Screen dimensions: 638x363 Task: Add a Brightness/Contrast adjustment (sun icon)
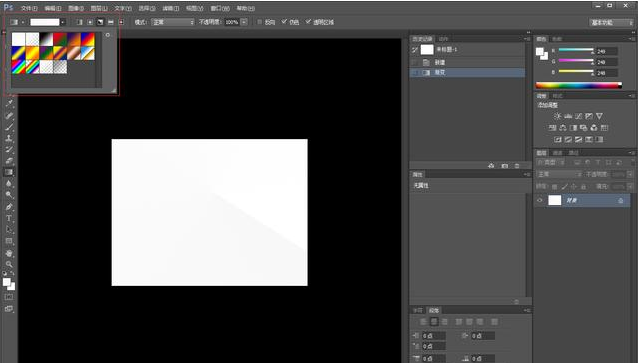click(557, 116)
